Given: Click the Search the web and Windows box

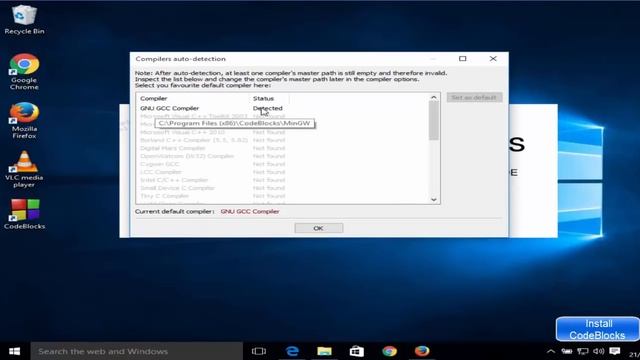Looking at the screenshot, I should click(x=137, y=351).
